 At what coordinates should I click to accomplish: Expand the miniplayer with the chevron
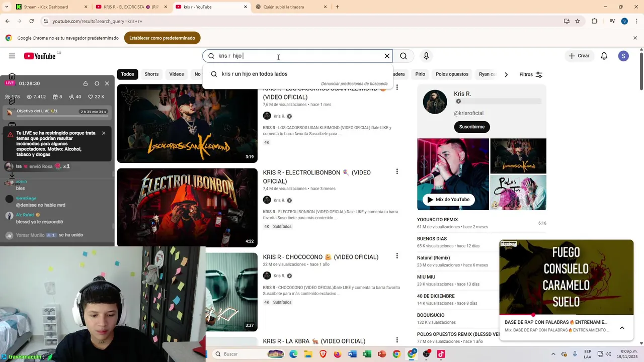622,328
